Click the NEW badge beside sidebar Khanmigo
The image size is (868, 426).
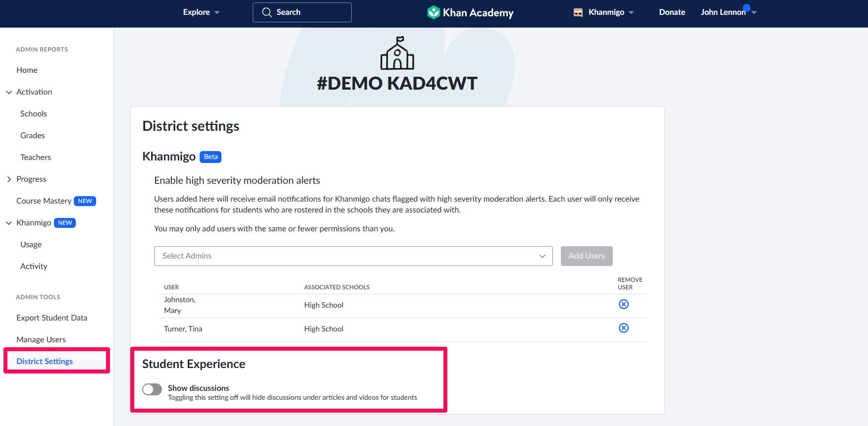point(65,223)
